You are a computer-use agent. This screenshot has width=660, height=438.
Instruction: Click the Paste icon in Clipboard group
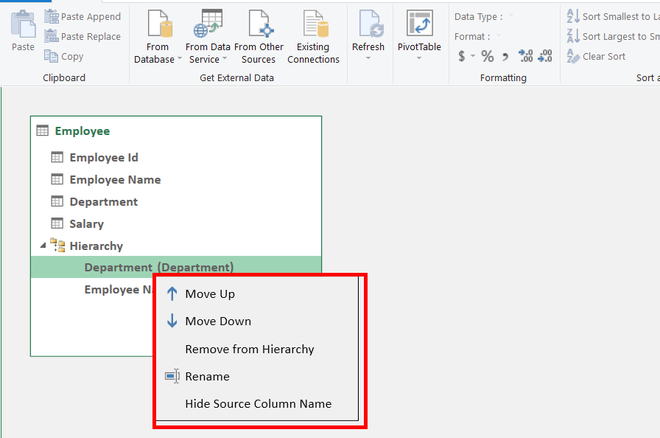(x=22, y=28)
